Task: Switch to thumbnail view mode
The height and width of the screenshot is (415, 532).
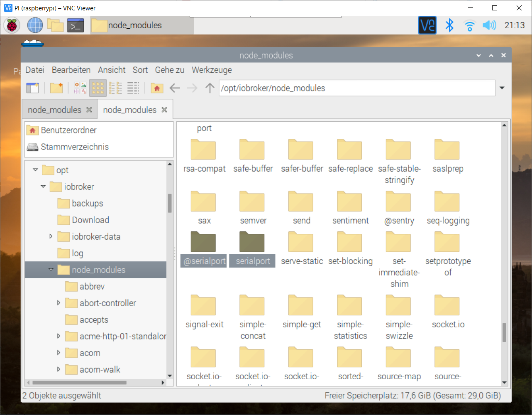Action: [80, 88]
